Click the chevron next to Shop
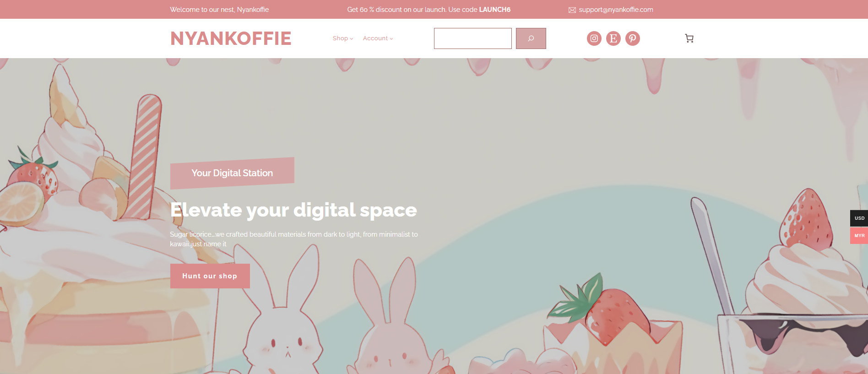The width and height of the screenshot is (868, 374). tap(352, 39)
